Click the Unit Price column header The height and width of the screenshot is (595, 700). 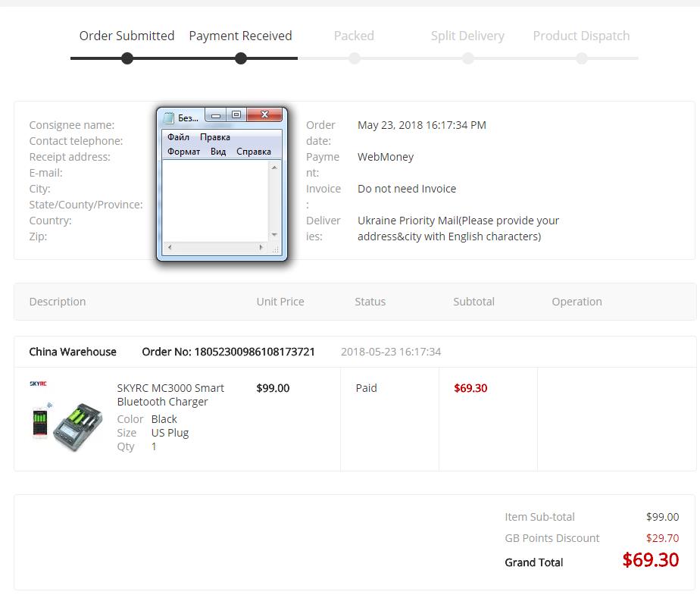tap(280, 302)
